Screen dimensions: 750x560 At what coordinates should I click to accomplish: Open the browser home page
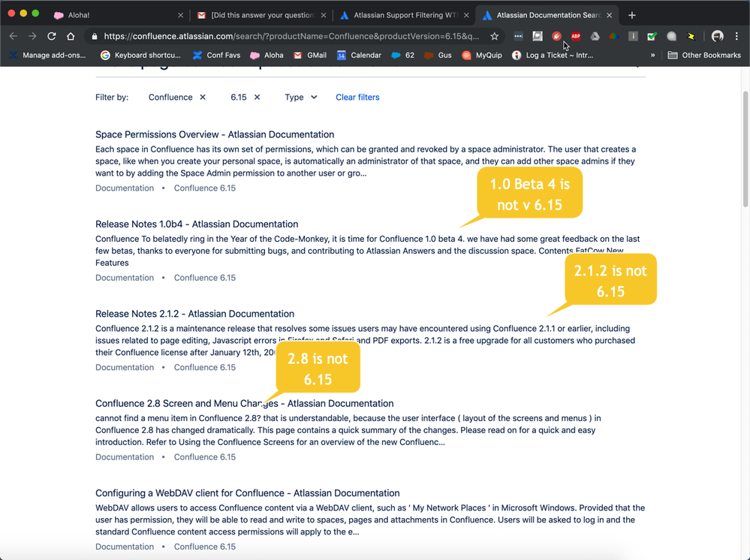coord(71,36)
